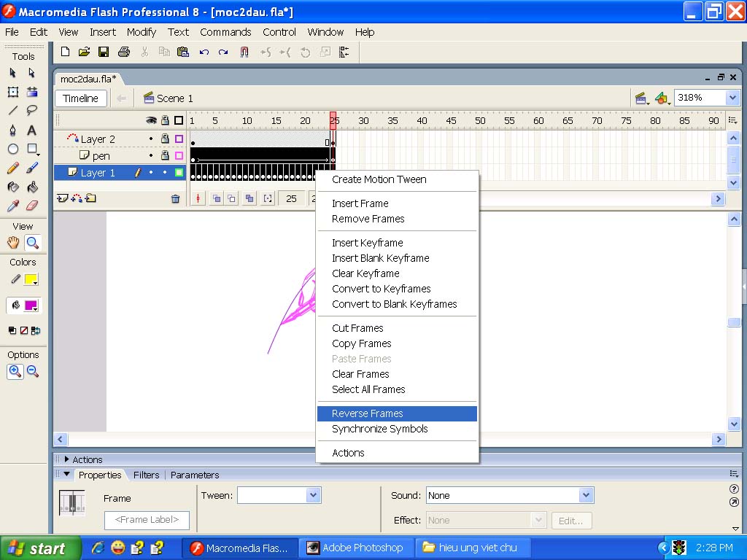Select the Text tool
The height and width of the screenshot is (560, 747).
pyautogui.click(x=32, y=130)
